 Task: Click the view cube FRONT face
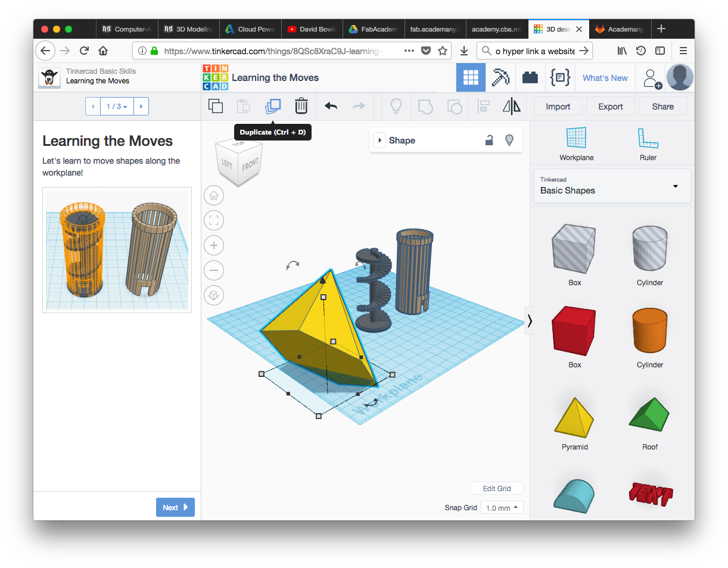point(250,166)
